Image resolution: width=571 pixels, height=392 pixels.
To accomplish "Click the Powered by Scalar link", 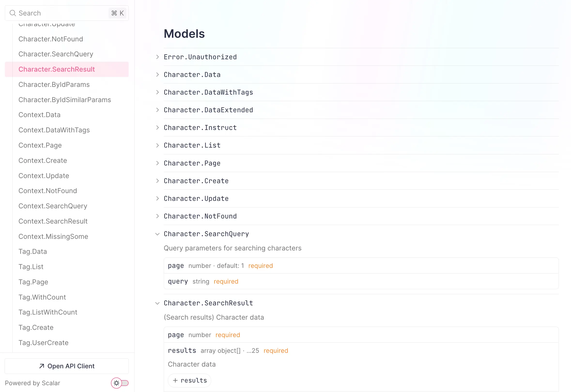I will pyautogui.click(x=32, y=383).
